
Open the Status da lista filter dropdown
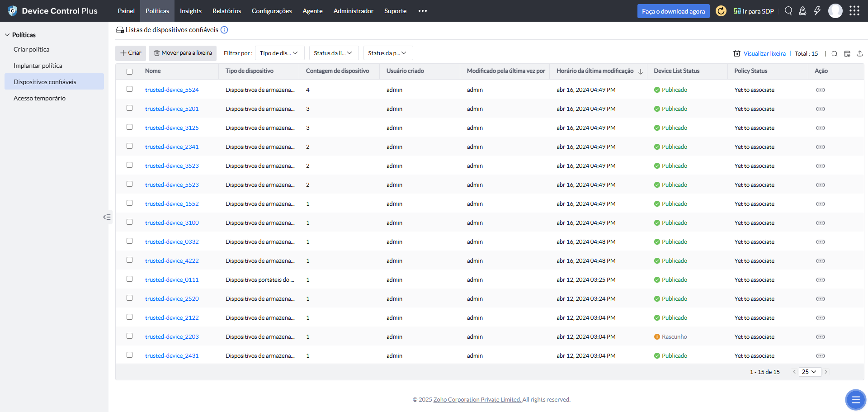coord(334,53)
